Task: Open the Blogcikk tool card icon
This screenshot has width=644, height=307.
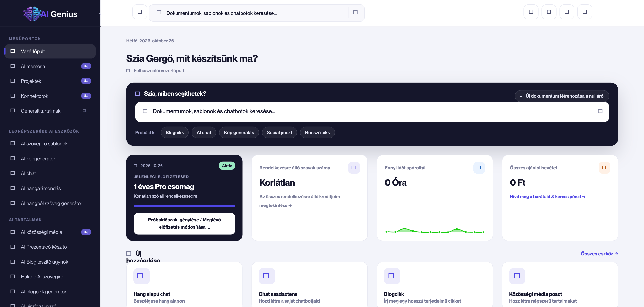Action: (392, 276)
